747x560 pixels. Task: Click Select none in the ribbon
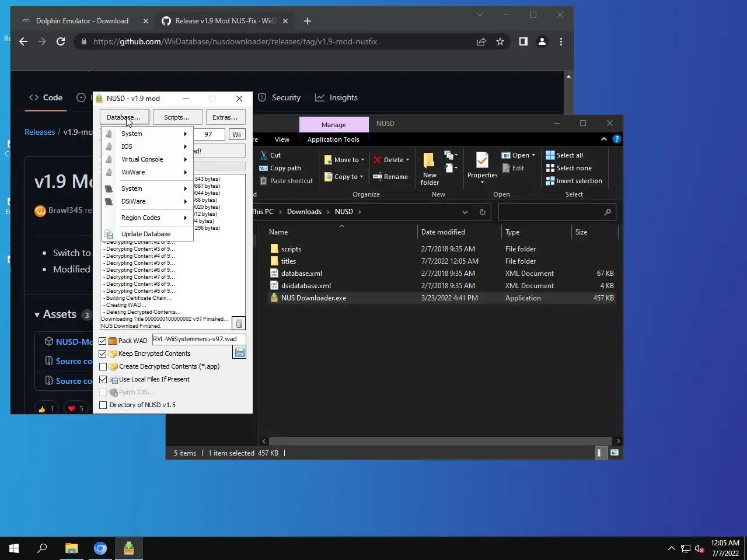point(568,168)
